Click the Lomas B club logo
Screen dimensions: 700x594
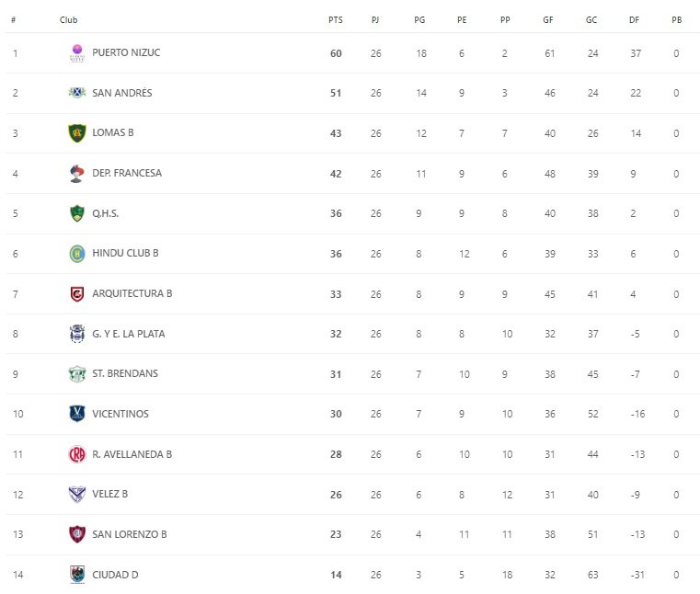77,133
